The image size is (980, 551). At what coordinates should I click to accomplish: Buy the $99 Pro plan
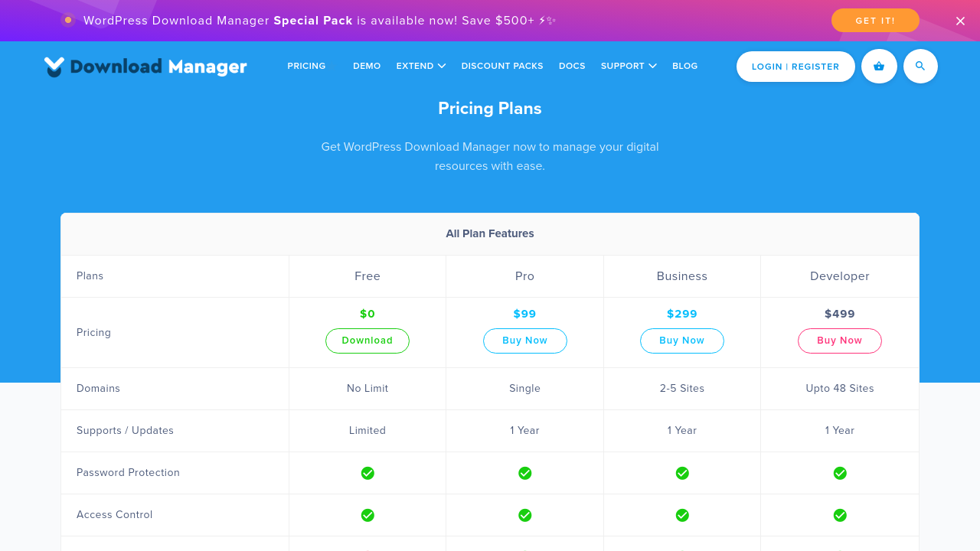coord(524,341)
